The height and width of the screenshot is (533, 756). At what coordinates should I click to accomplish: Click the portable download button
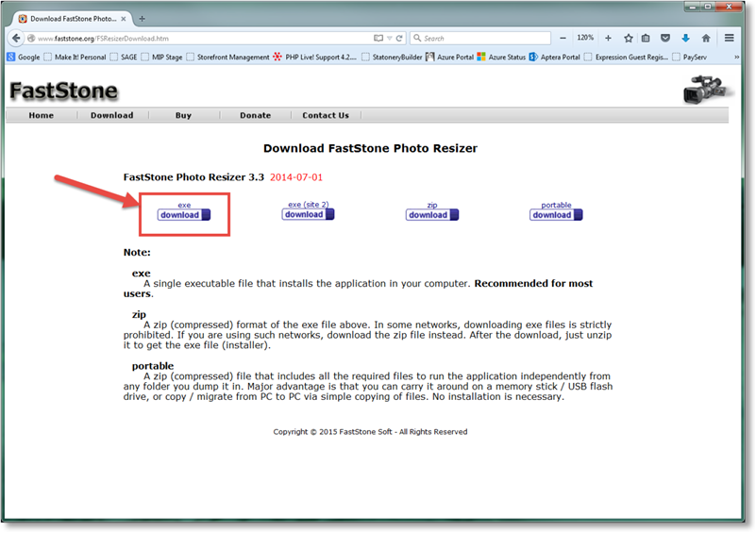(556, 215)
